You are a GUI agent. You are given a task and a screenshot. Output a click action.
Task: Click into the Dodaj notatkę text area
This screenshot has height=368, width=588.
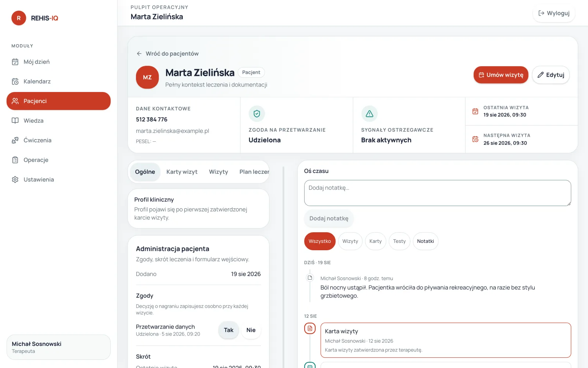tap(438, 193)
